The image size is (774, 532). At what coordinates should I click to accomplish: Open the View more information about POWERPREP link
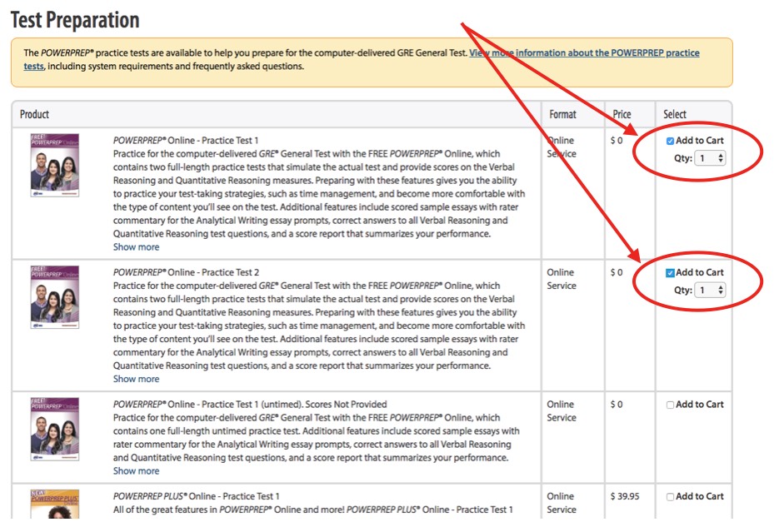(583, 53)
